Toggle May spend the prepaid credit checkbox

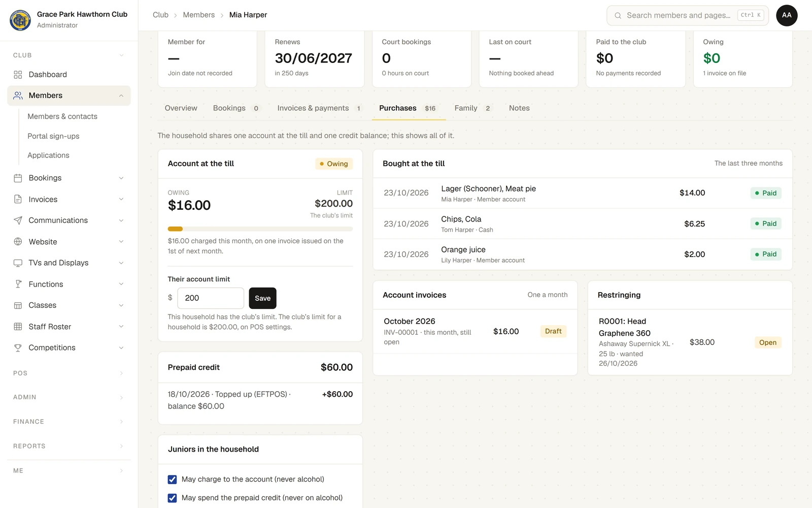[172, 498]
